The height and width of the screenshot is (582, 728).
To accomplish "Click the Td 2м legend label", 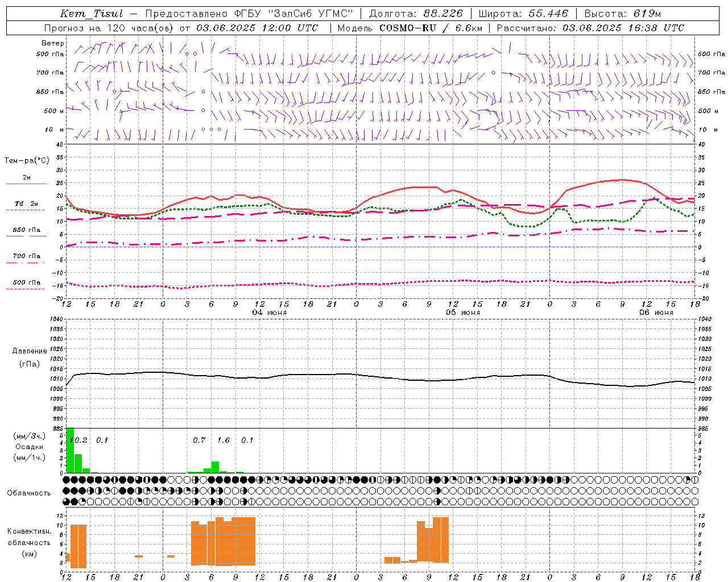I will pyautogui.click(x=26, y=203).
